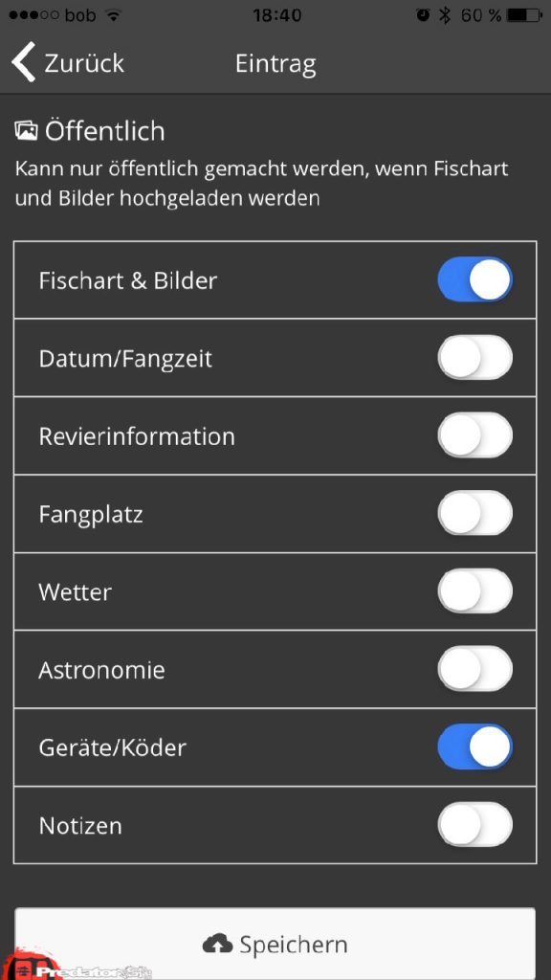Click the Wi-Fi icon in status bar

point(114,14)
